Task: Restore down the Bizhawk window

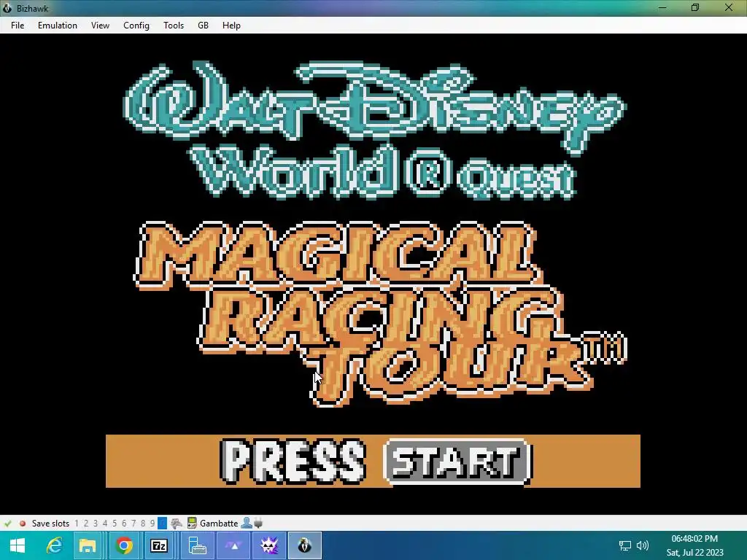Action: [x=695, y=7]
